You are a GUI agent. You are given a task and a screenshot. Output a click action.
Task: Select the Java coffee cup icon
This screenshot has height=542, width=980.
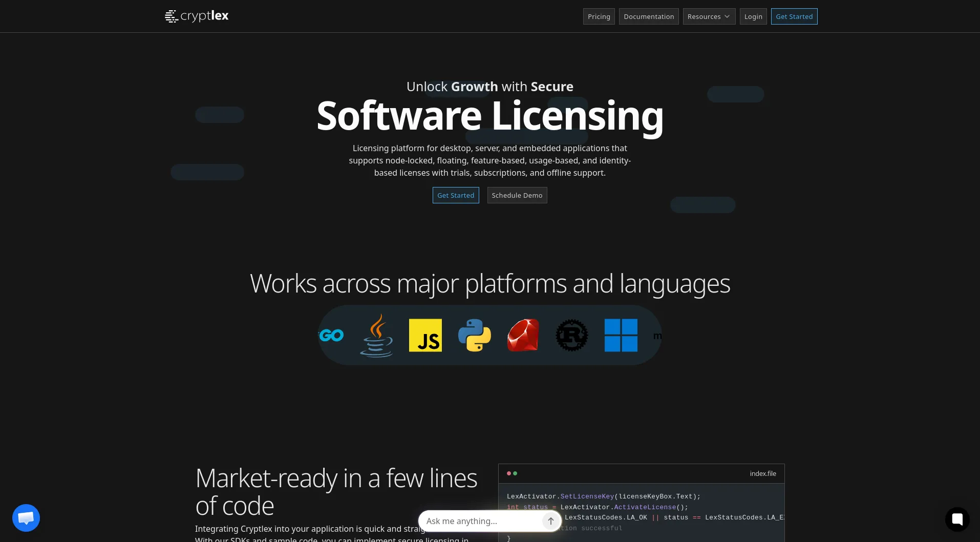[376, 336]
